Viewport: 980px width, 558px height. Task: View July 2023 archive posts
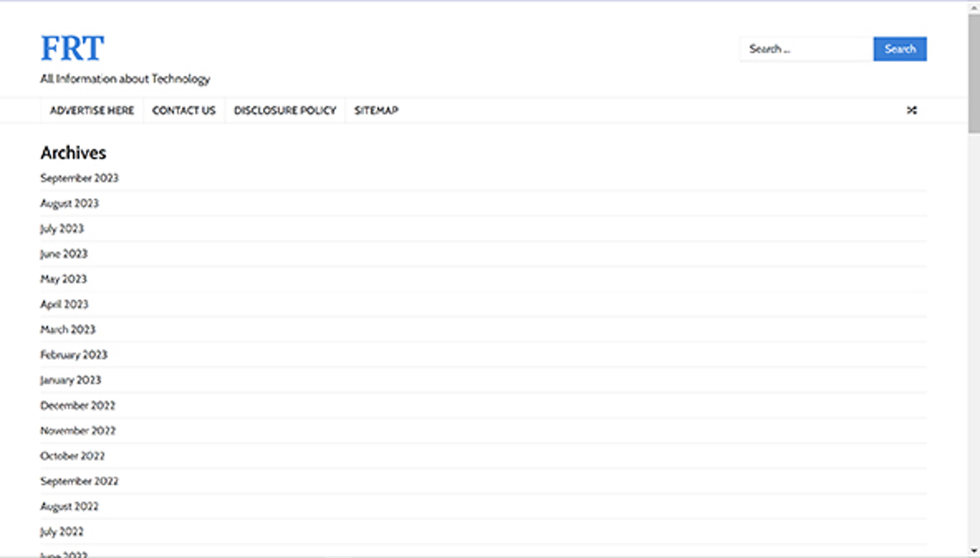coord(62,229)
